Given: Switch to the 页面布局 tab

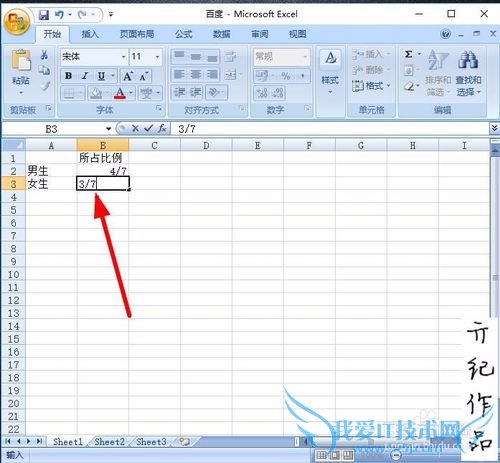Looking at the screenshot, I should [x=137, y=34].
